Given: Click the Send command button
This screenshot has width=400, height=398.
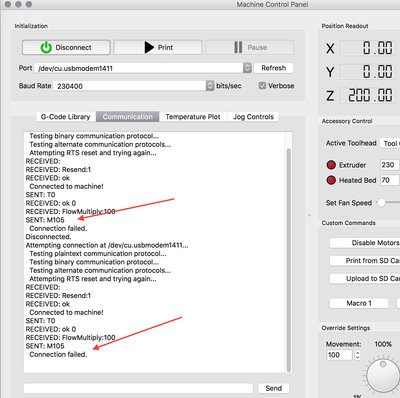Looking at the screenshot, I should (273, 388).
